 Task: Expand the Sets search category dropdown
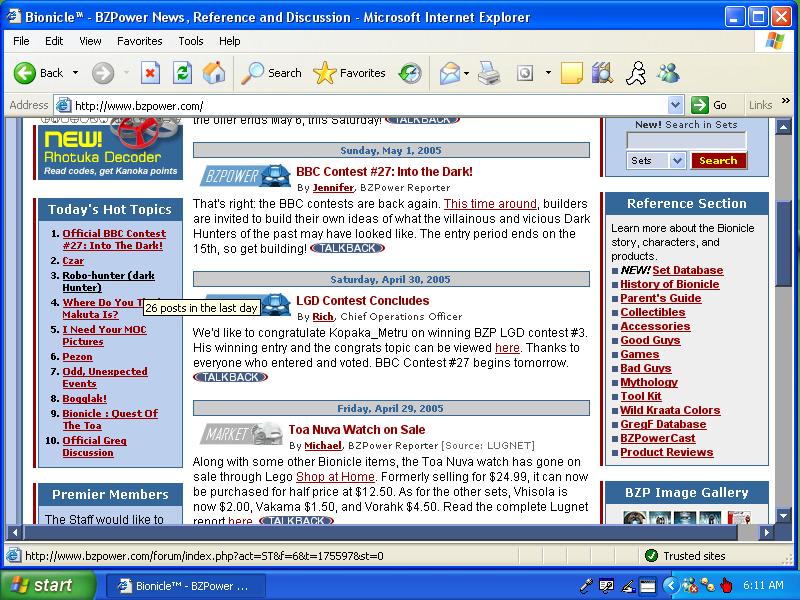point(677,161)
